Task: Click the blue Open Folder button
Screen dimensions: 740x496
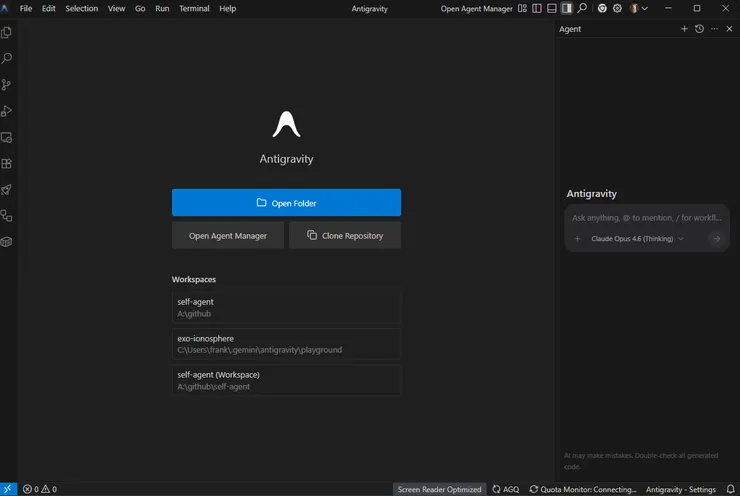Action: coord(286,202)
